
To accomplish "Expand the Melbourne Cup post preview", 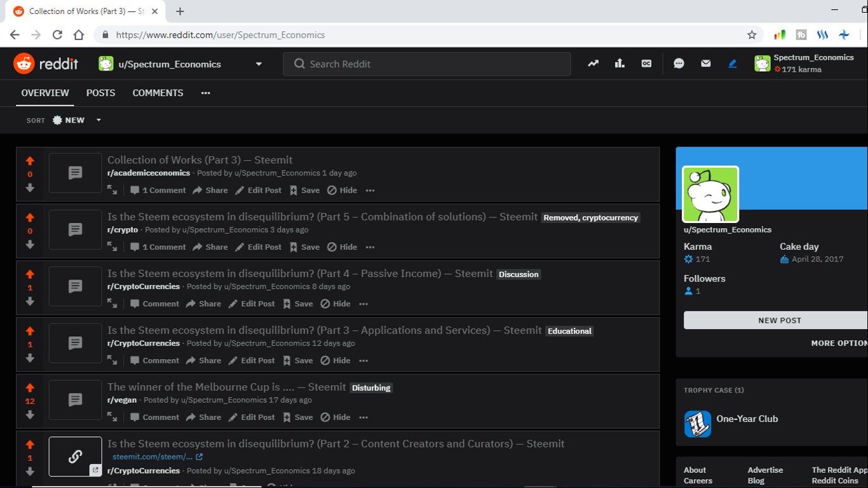I will pyautogui.click(x=112, y=417).
